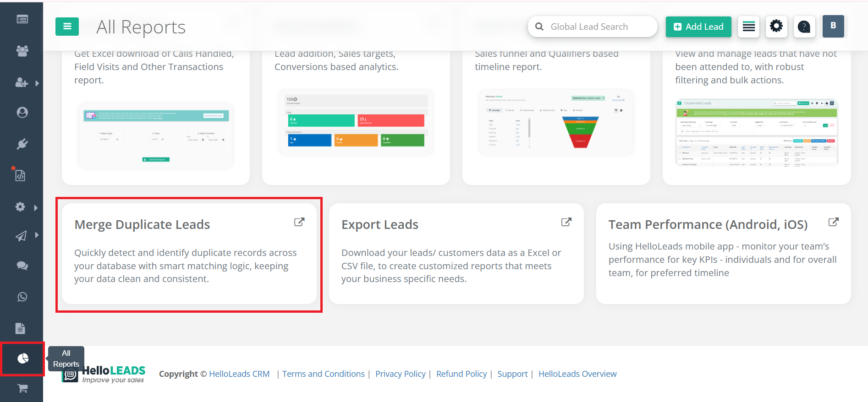Open the B user profile menu

[833, 26]
